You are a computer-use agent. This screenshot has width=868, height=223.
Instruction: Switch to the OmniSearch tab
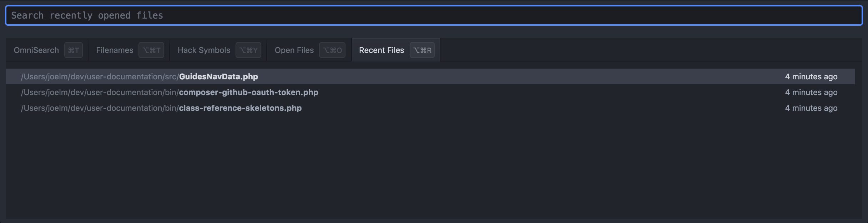click(x=47, y=50)
